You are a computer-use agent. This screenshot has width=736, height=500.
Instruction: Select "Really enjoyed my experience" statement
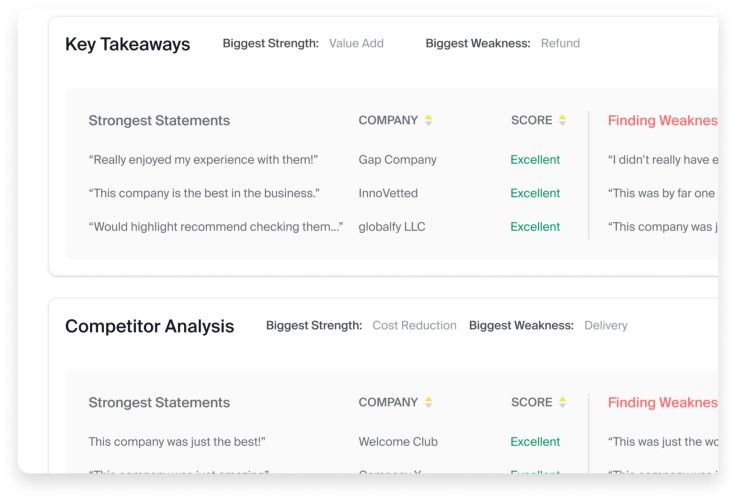pos(203,160)
